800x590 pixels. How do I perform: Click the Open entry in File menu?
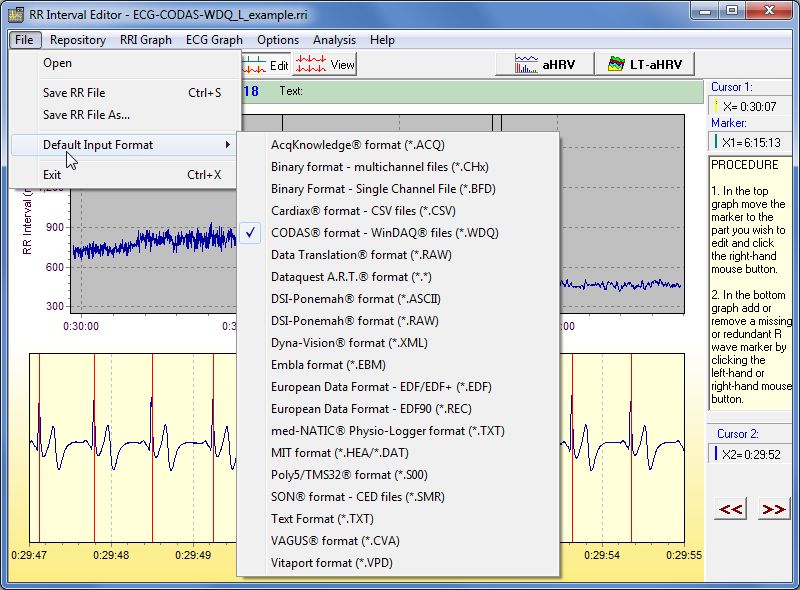(57, 63)
